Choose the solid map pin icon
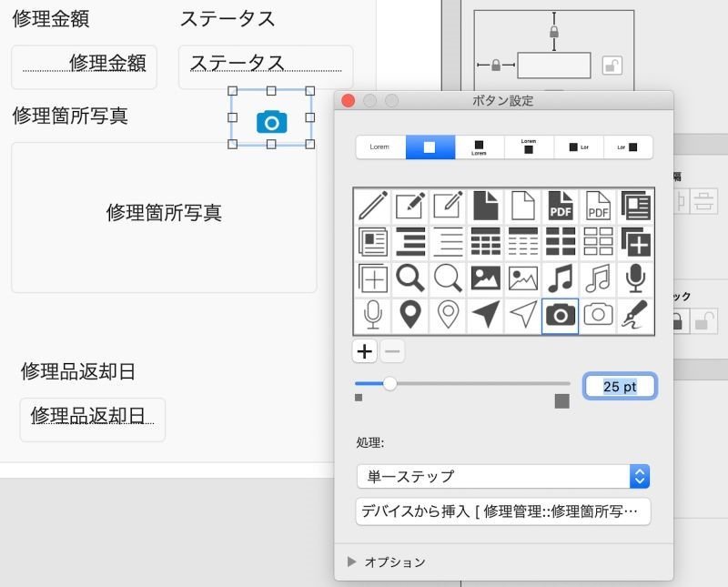728x587 pixels. (410, 315)
